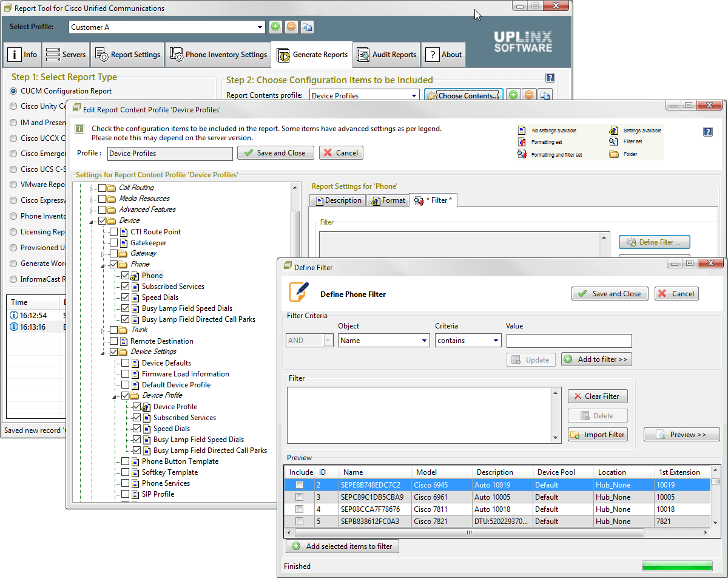The image size is (728, 578).
Task: Click the Device folder icon in the tree
Action: point(113,220)
